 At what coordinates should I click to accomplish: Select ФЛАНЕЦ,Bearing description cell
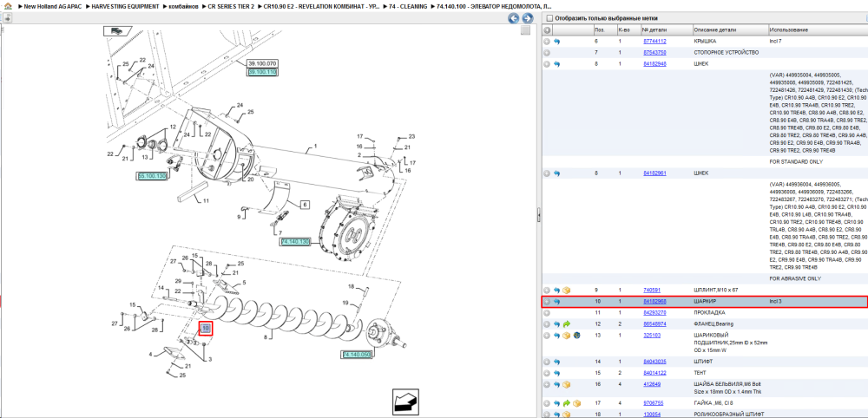pos(715,324)
